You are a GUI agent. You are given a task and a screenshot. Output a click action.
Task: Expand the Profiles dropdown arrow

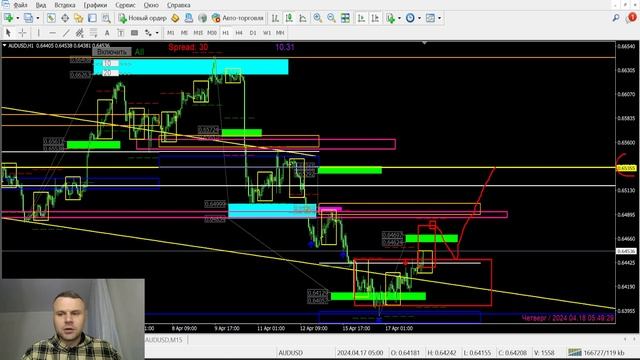[x=38, y=18]
